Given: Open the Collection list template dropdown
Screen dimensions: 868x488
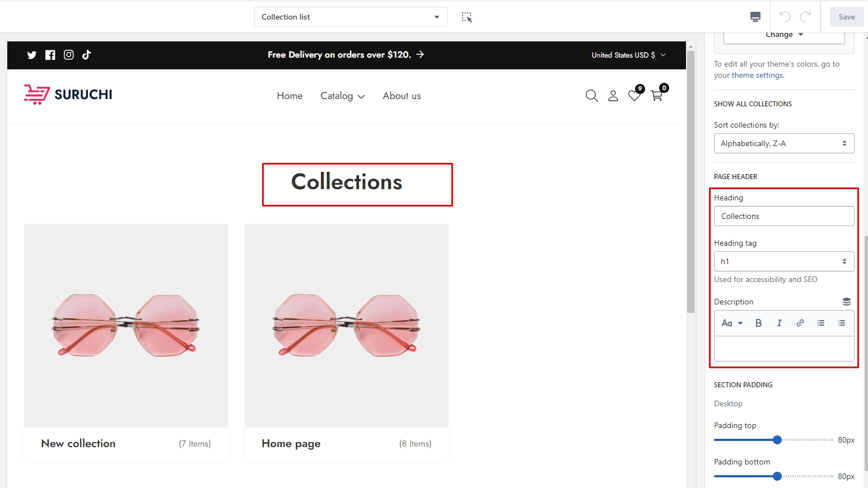Looking at the screenshot, I should pyautogui.click(x=351, y=17).
